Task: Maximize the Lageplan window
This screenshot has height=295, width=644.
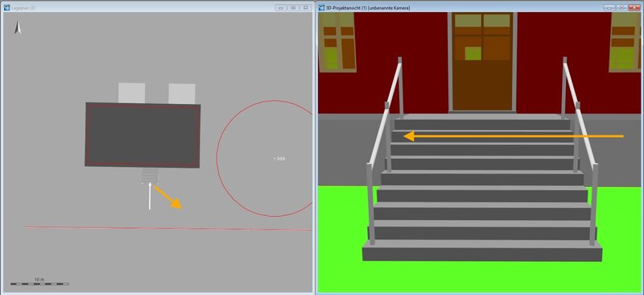Action: pos(293,7)
